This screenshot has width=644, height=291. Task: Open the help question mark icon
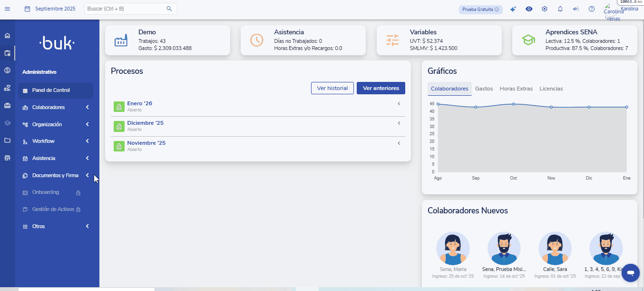click(592, 9)
